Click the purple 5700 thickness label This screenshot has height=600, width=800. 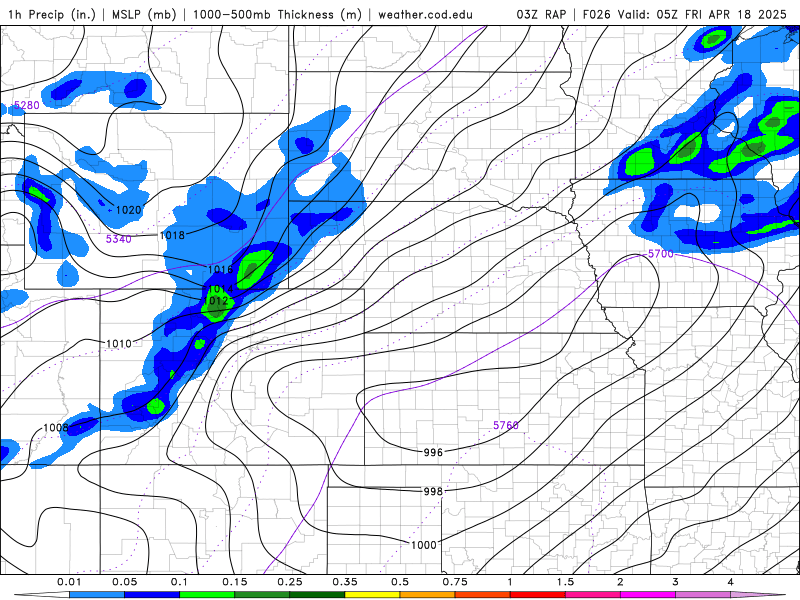(661, 254)
